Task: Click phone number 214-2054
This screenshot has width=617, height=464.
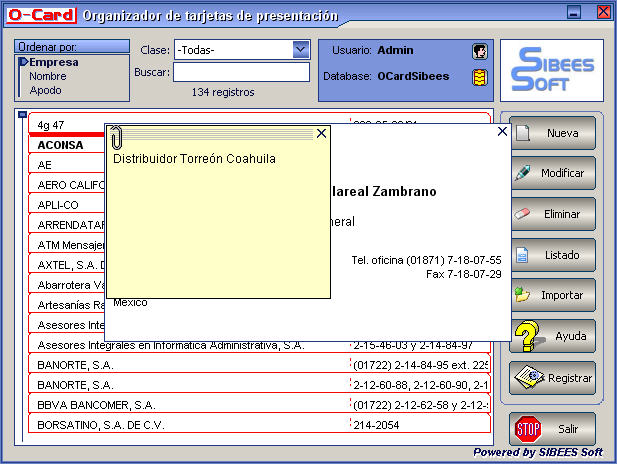Action: (x=376, y=425)
